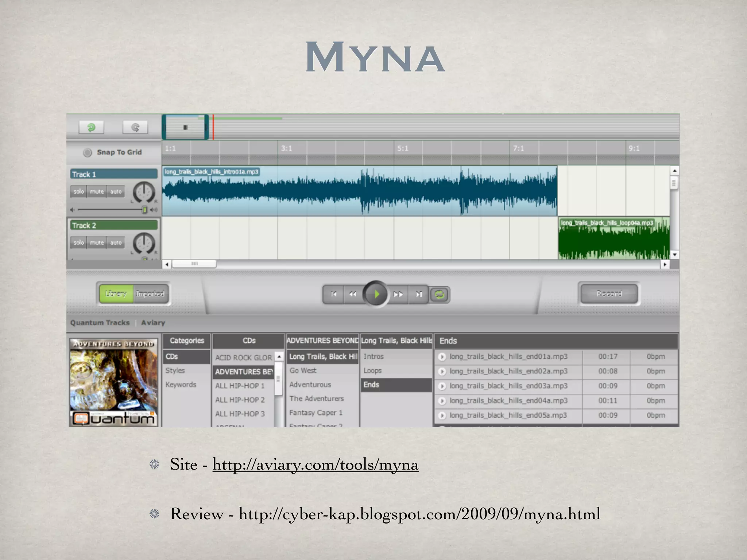Click Track 1 pan knob
This screenshot has height=560, width=747.
[x=144, y=192]
